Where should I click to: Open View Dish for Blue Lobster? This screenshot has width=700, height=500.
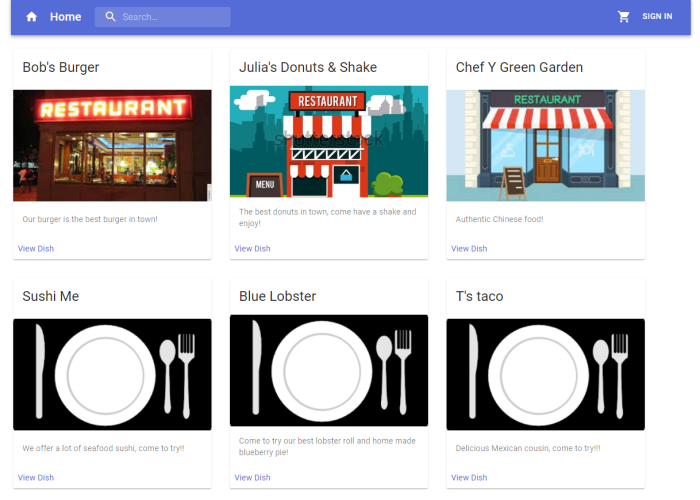coord(252,478)
